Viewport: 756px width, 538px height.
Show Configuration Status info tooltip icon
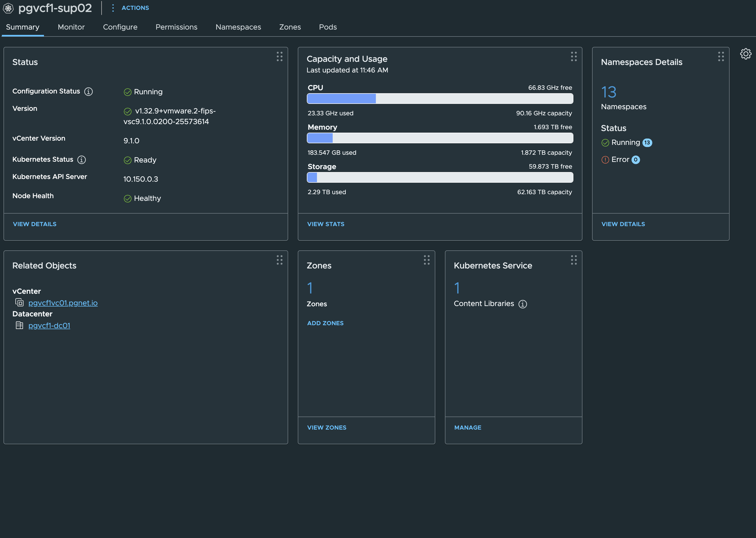click(88, 91)
